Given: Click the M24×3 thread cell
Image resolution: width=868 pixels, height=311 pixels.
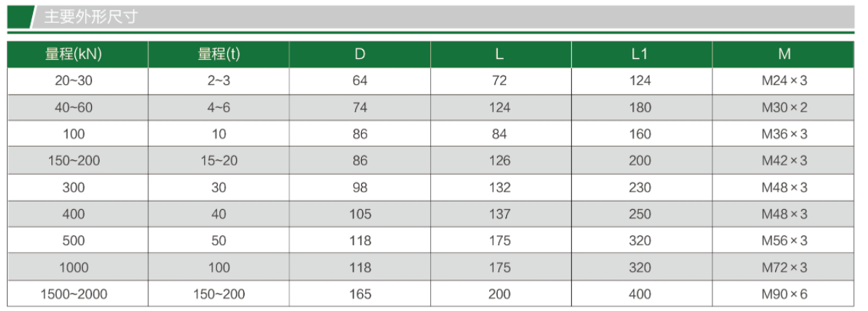Looking at the screenshot, I should (784, 80).
